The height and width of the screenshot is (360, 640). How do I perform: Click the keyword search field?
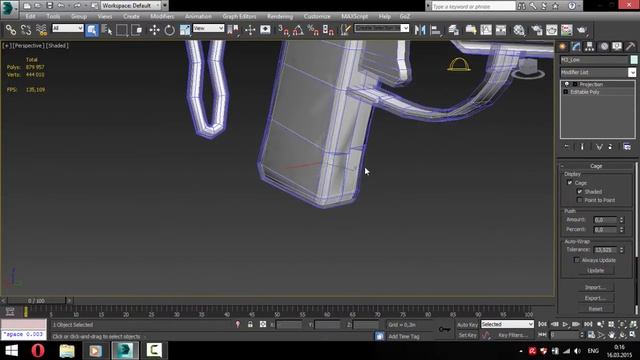point(473,6)
